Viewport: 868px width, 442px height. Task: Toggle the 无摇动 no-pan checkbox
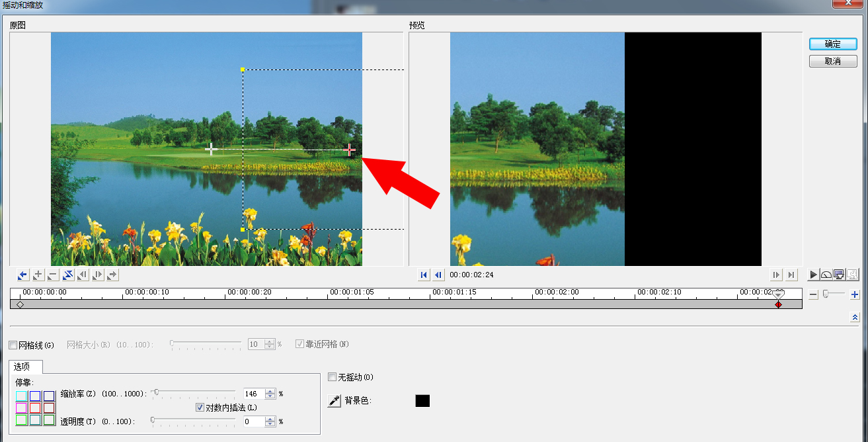point(333,377)
